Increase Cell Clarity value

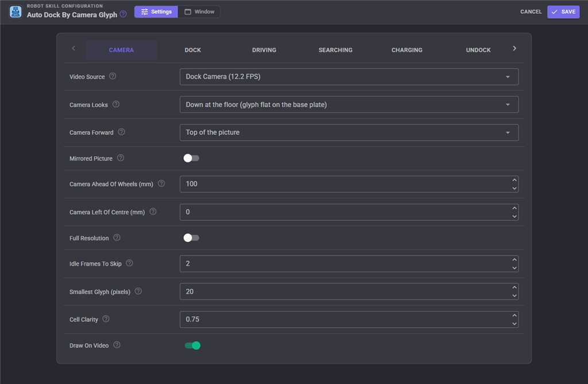click(514, 315)
